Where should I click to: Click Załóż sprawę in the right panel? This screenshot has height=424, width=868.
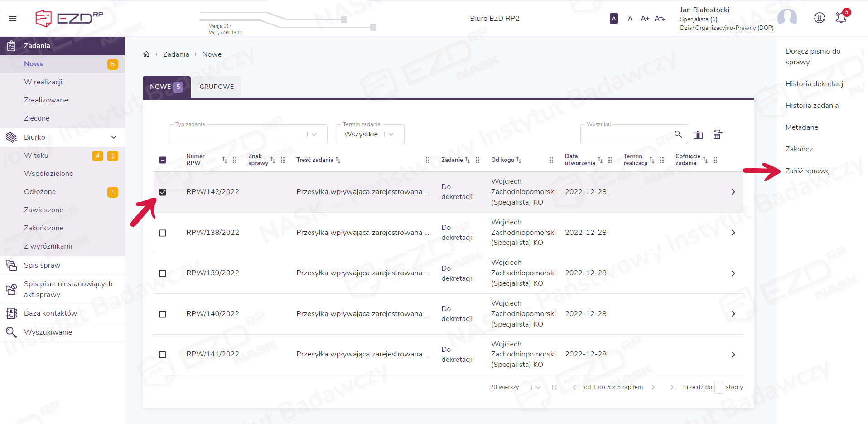807,171
